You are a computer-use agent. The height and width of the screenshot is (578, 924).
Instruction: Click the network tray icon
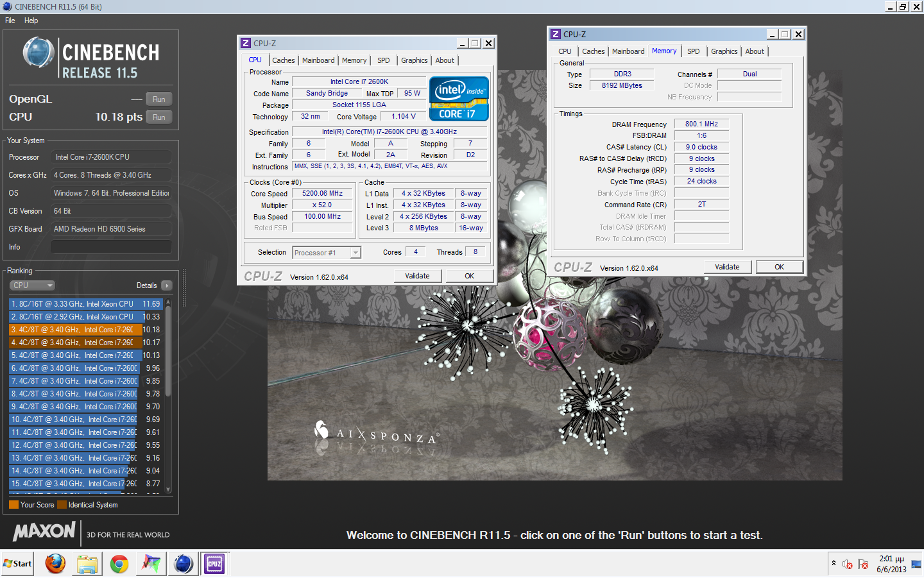pos(916,564)
